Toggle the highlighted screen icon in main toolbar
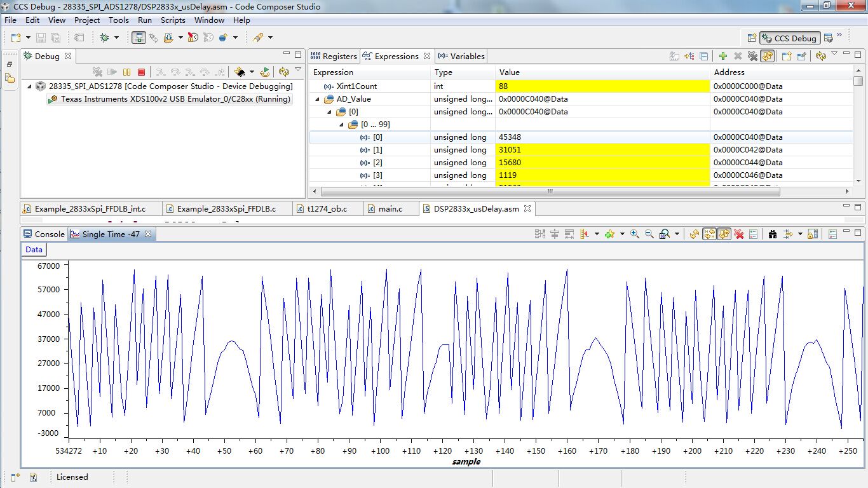Image resolution: width=868 pixels, height=488 pixels. tap(139, 38)
